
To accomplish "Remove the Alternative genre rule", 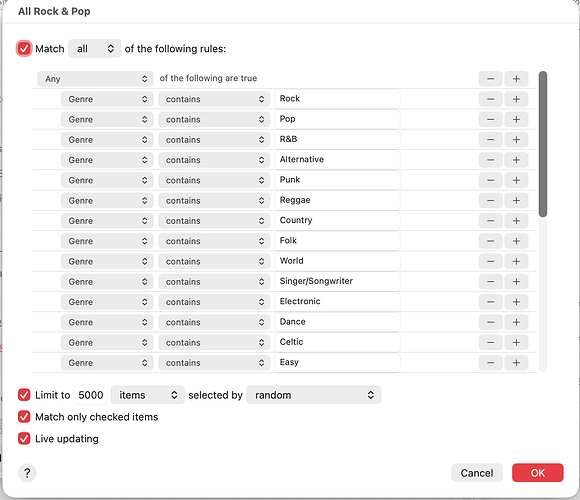I will click(490, 160).
